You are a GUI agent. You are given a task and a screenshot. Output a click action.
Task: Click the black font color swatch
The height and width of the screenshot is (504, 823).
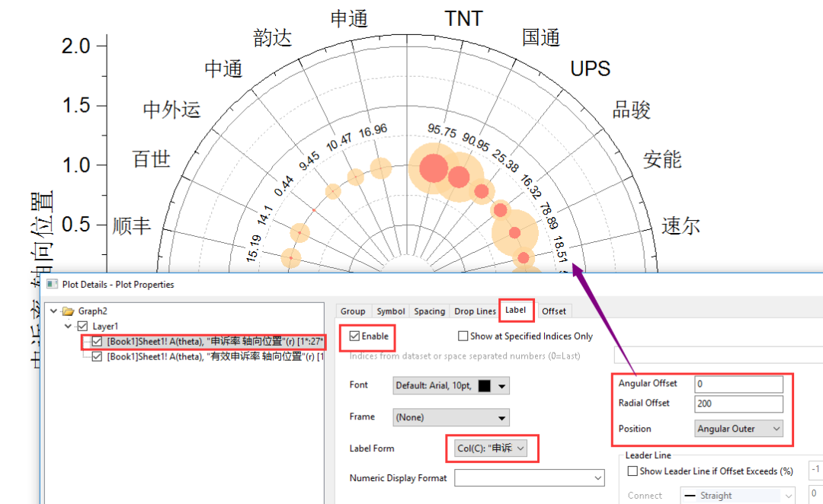click(484, 385)
